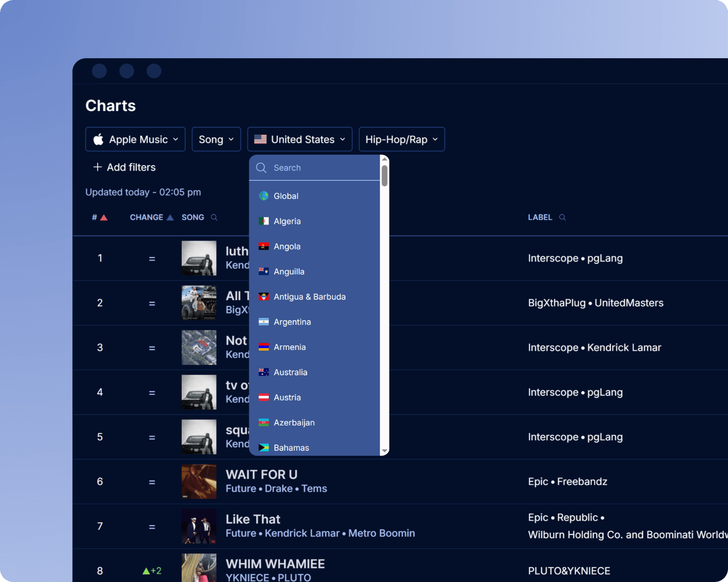Screen dimensions: 728x582
Task: Click the US flag icon in the country filter
Action: point(260,139)
